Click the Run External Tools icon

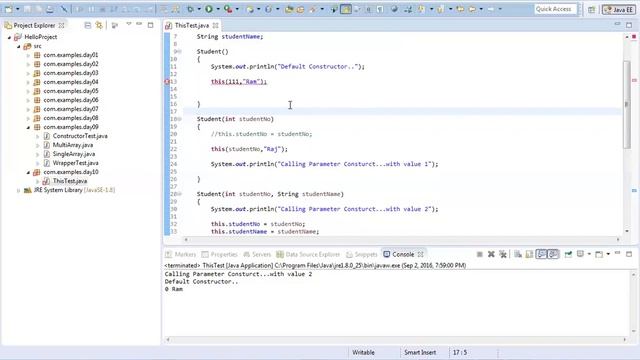tap(228, 9)
